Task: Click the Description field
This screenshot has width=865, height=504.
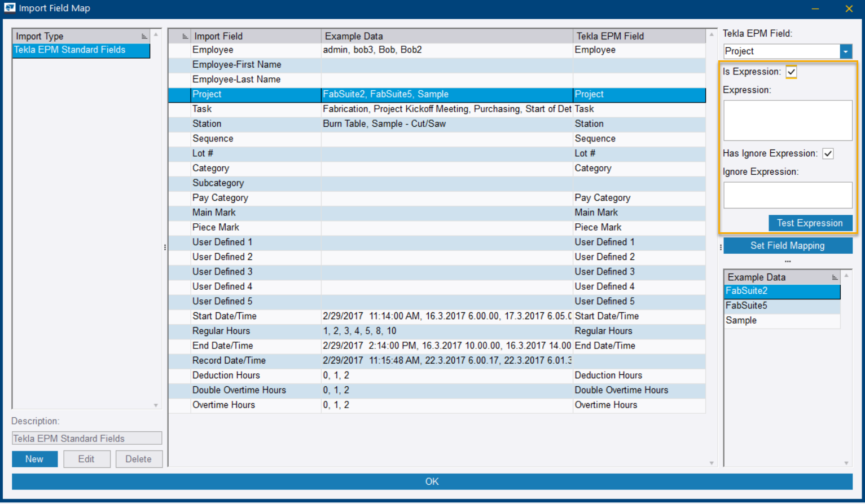Action: (x=87, y=439)
